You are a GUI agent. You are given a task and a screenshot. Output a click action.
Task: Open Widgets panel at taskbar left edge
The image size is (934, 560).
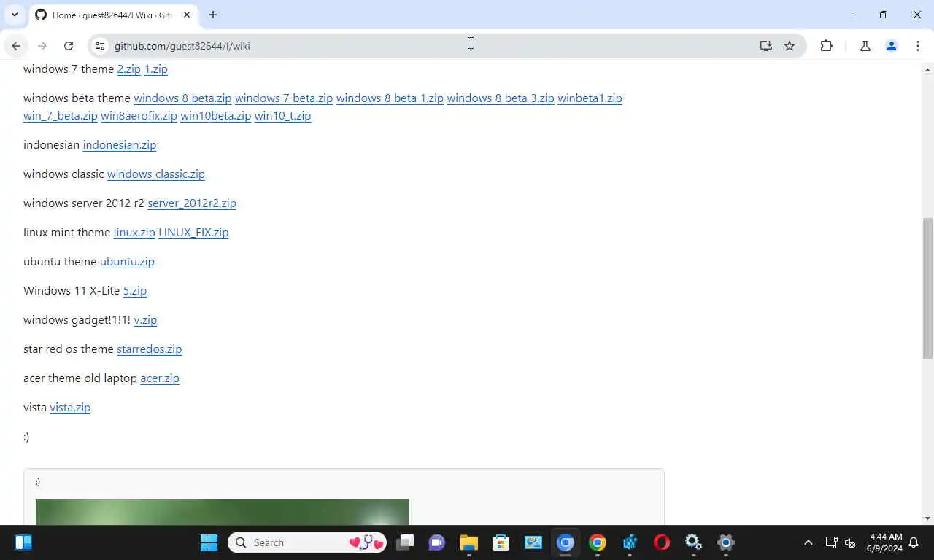pos(23,542)
